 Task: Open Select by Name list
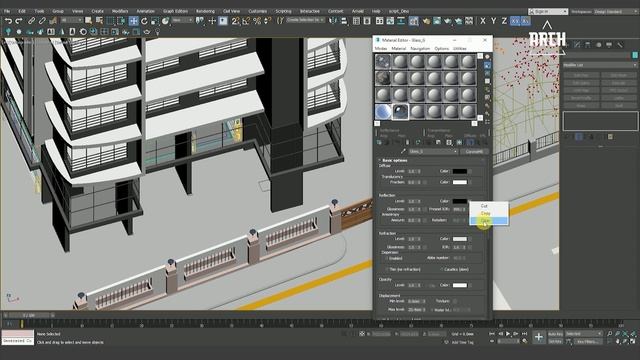pyautogui.click(x=99, y=21)
